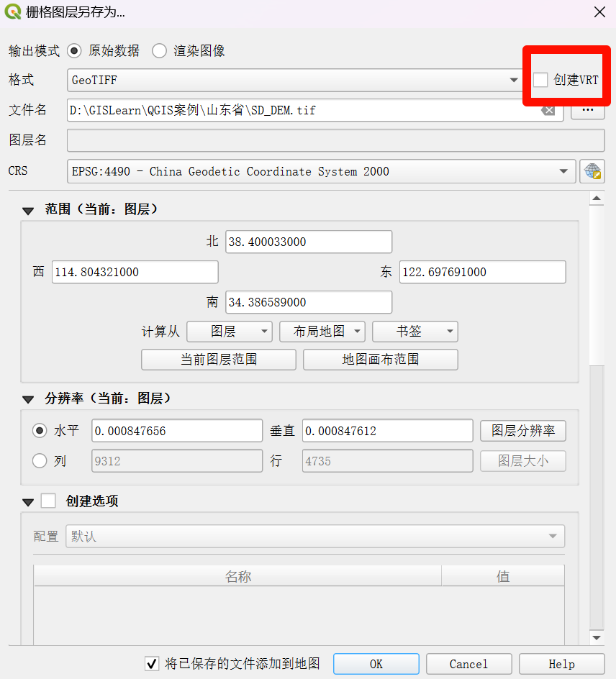The height and width of the screenshot is (679, 616).
Task: Click the 垂直 resolution value field
Action: tap(388, 431)
